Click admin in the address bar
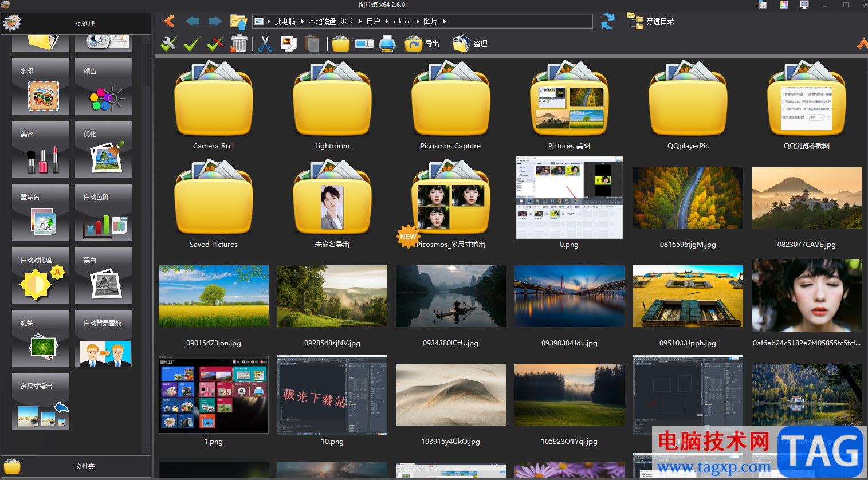The image size is (868, 480). [x=402, y=21]
